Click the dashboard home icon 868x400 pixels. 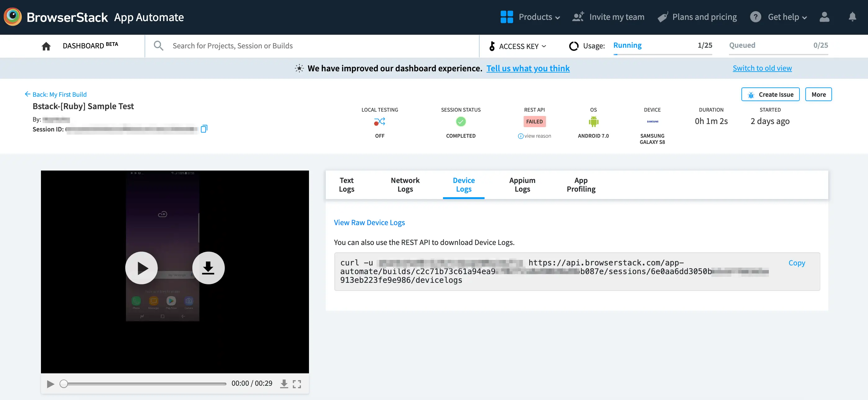coord(46,46)
